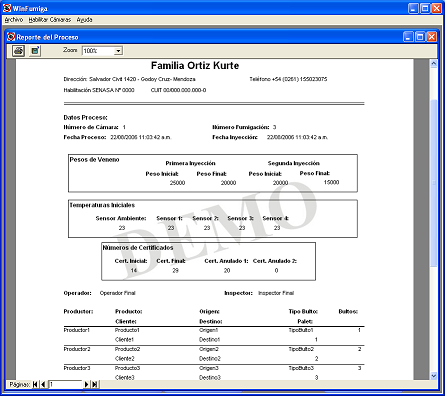Click the export report icon
The width and height of the screenshot is (445, 396).
(35, 51)
